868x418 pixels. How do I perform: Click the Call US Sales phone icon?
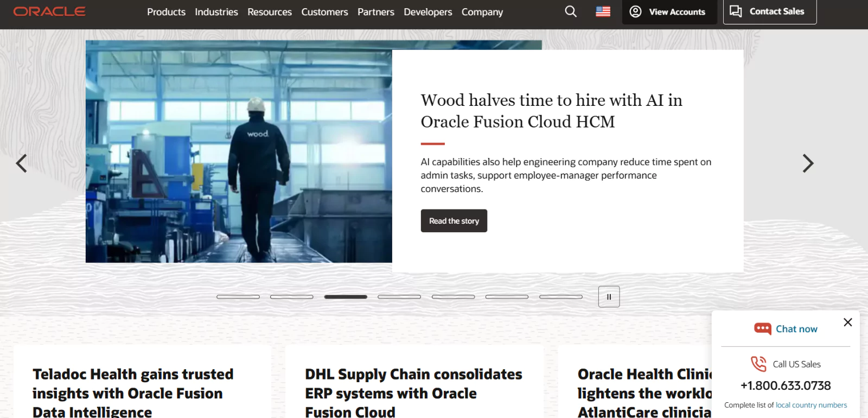coord(758,364)
